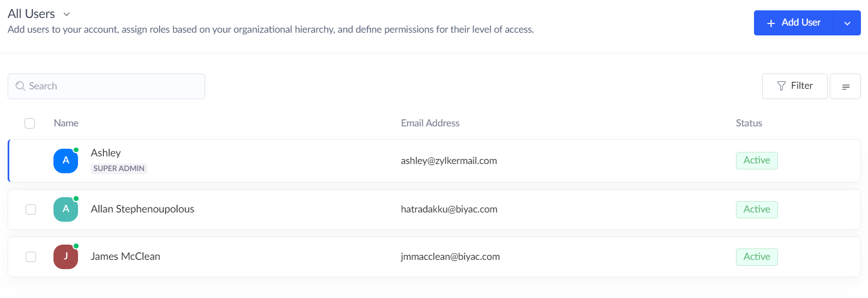Open the Add User dropdown arrow

point(847,23)
